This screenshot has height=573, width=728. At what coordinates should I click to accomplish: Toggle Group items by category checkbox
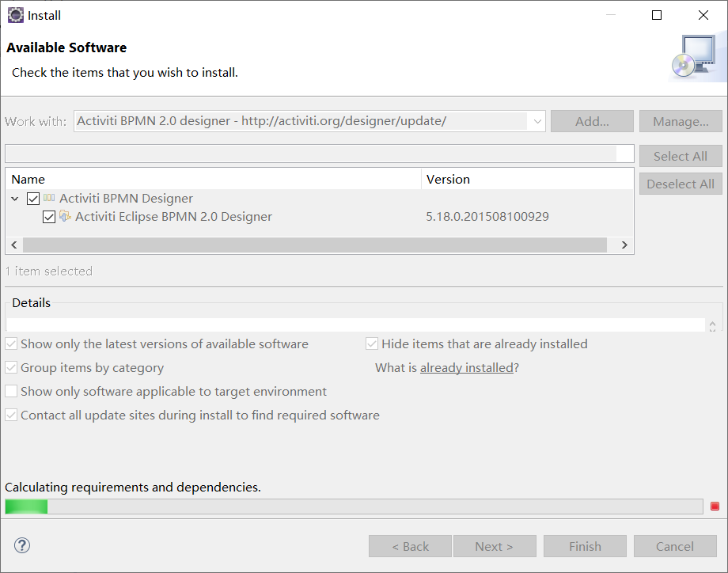point(11,368)
